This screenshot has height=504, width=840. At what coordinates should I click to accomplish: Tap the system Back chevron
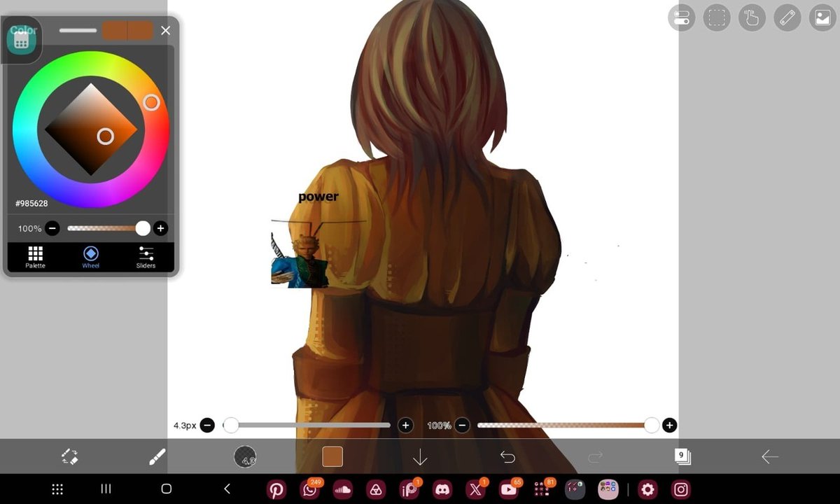pyautogui.click(x=227, y=489)
